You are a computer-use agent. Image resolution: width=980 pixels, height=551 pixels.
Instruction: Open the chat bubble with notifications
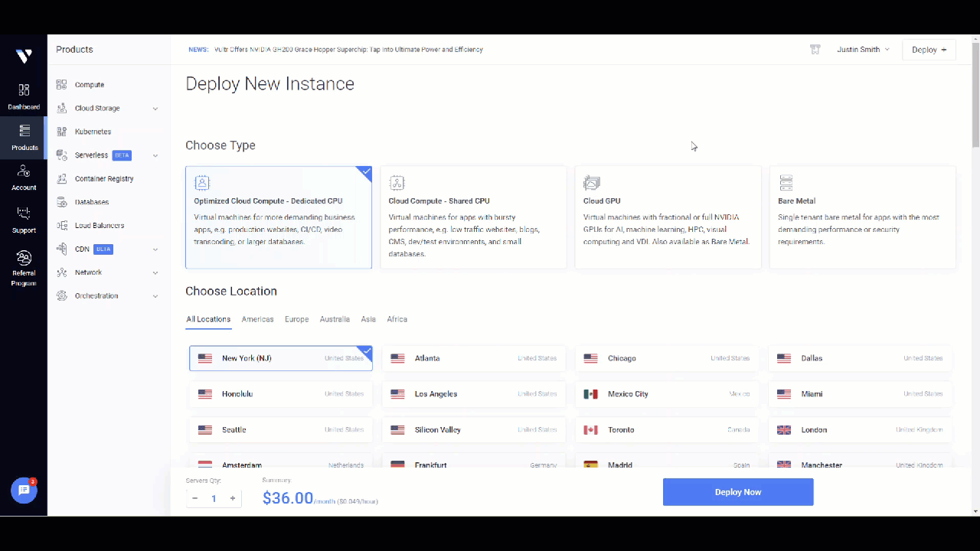coord(24,491)
